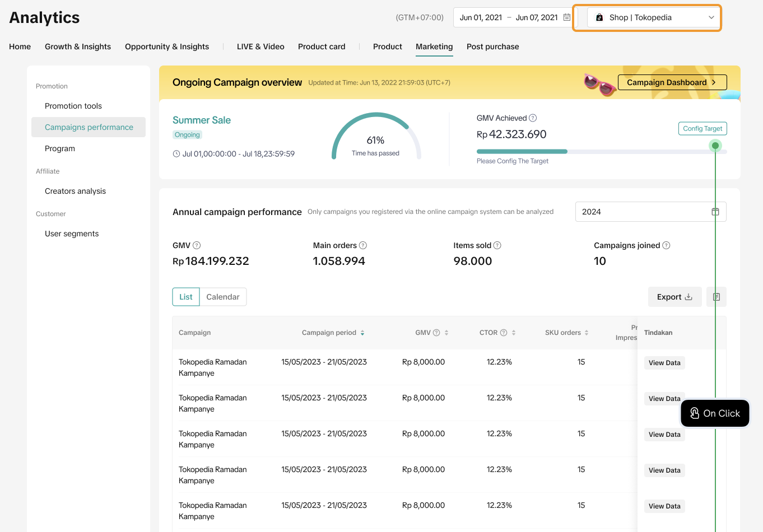Screen dimensions: 763x532
Task: Open the Shop | Tokopedia dropdown
Action: (x=653, y=17)
